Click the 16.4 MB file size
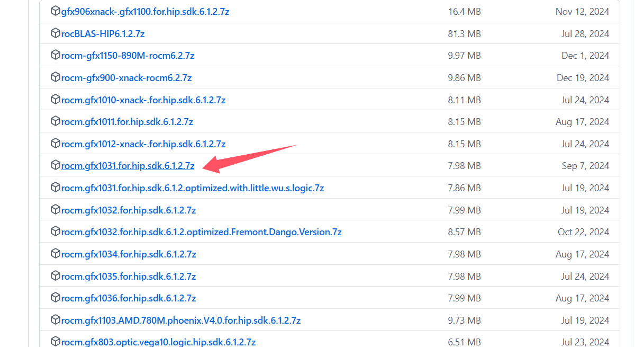 click(x=464, y=12)
